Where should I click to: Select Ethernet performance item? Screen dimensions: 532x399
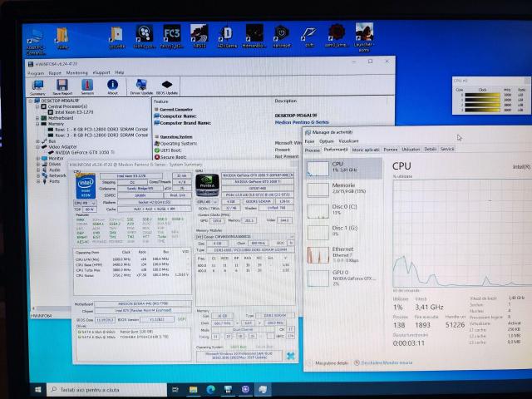coord(343,254)
